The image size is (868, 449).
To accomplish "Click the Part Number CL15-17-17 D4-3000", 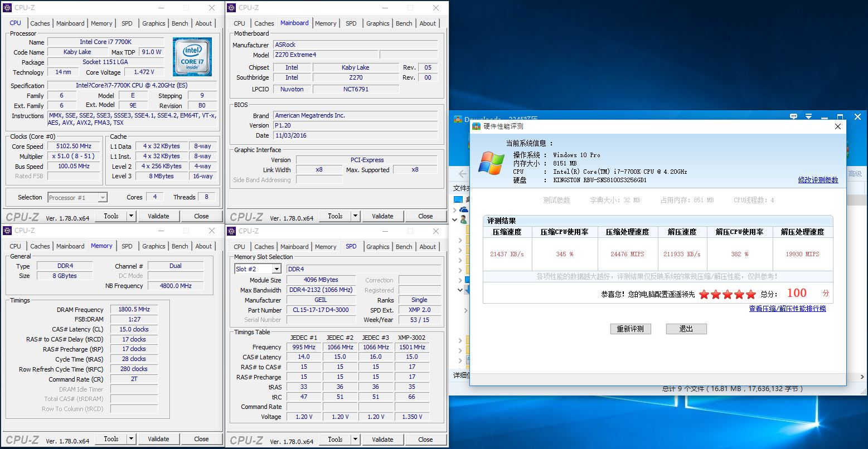I will 321,310.
